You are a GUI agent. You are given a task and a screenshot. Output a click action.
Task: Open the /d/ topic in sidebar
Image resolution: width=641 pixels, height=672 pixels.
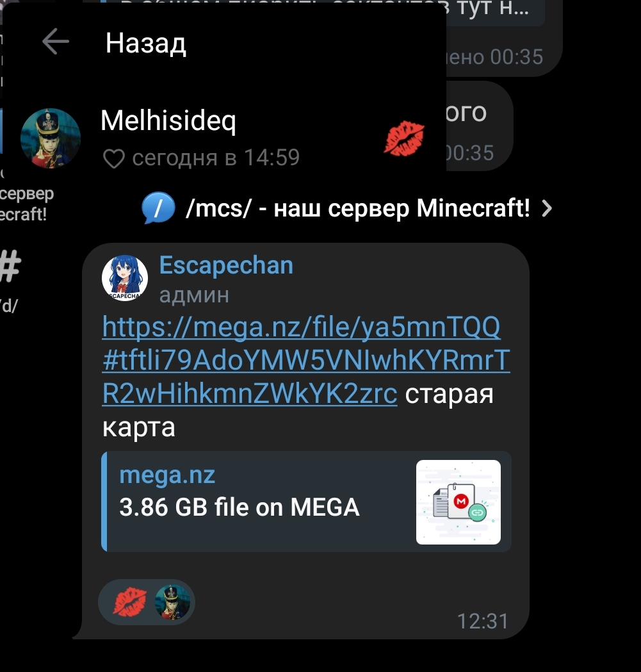coord(8,306)
